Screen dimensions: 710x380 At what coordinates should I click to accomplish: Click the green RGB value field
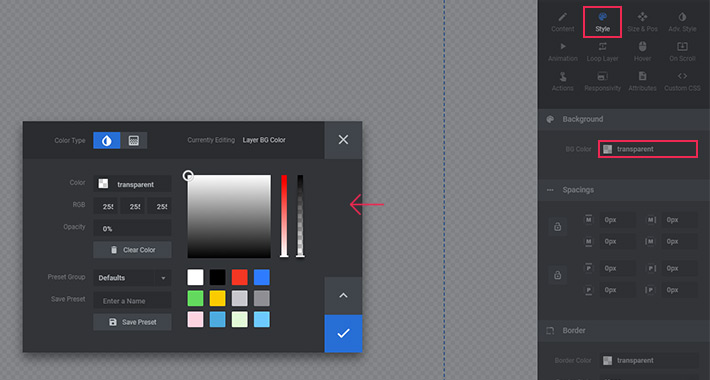(133, 207)
